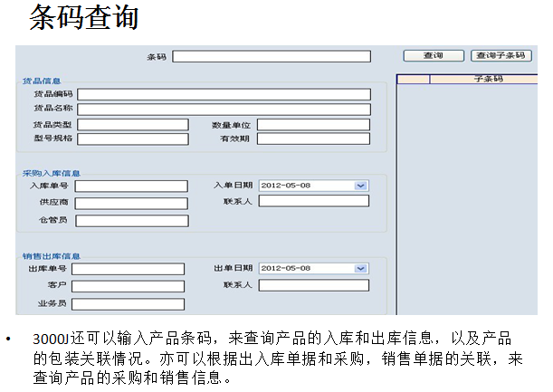Image resolution: width=553 pixels, height=392 pixels.
Task: Click the 条码查询 slide title
Action: pyautogui.click(x=83, y=17)
